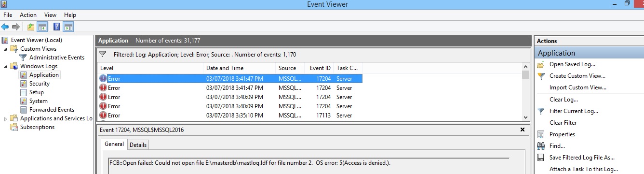Select the error event dated 3:35:10 PM
Image resolution: width=644 pixels, height=174 pixels.
pyautogui.click(x=230, y=116)
